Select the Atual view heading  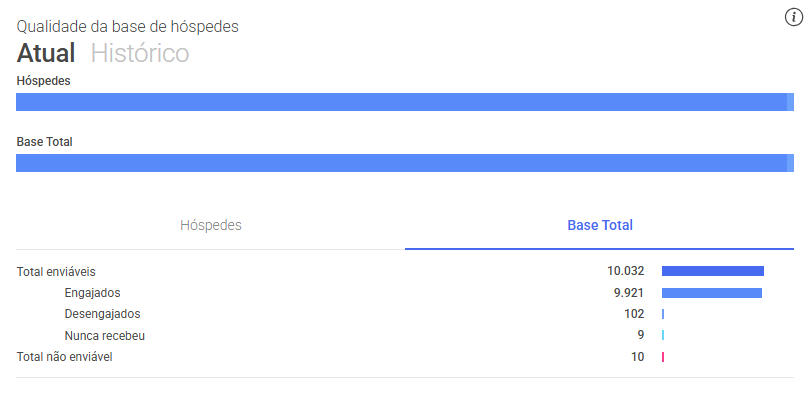(x=46, y=53)
